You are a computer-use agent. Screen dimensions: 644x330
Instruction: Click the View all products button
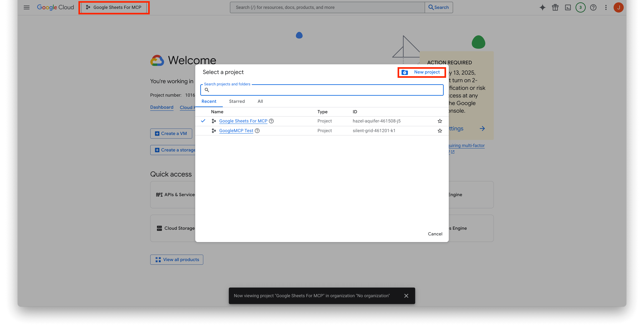(x=177, y=260)
